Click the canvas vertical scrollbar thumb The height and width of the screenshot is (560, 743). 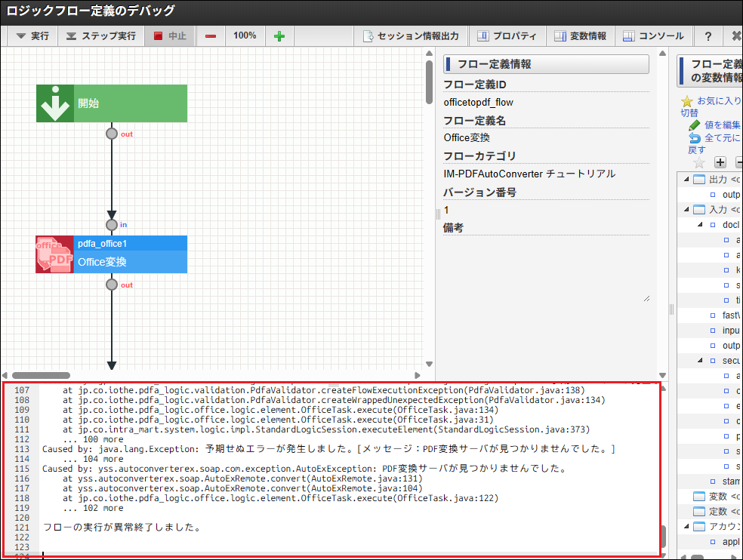430,82
